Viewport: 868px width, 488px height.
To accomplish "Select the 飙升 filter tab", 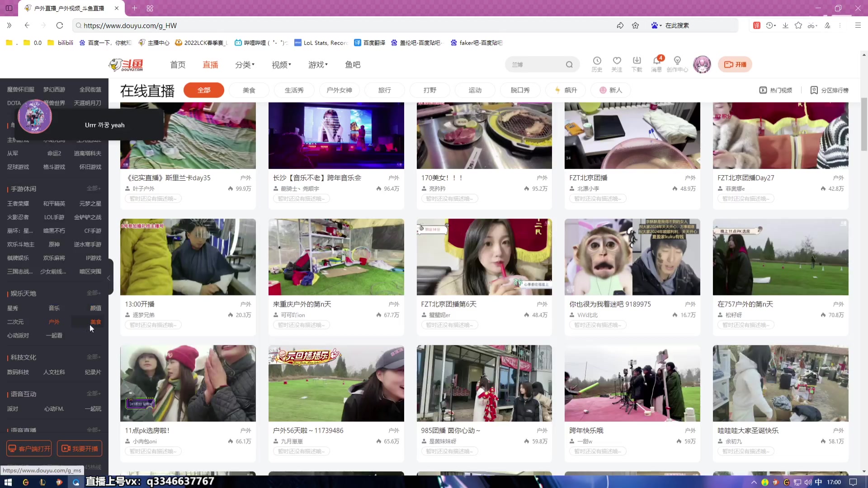I will coord(566,90).
